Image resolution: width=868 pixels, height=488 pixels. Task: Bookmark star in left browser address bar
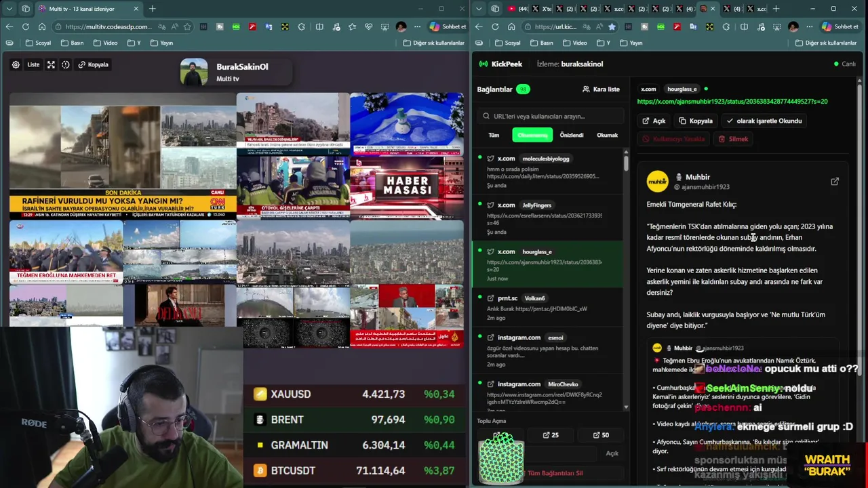click(x=187, y=26)
